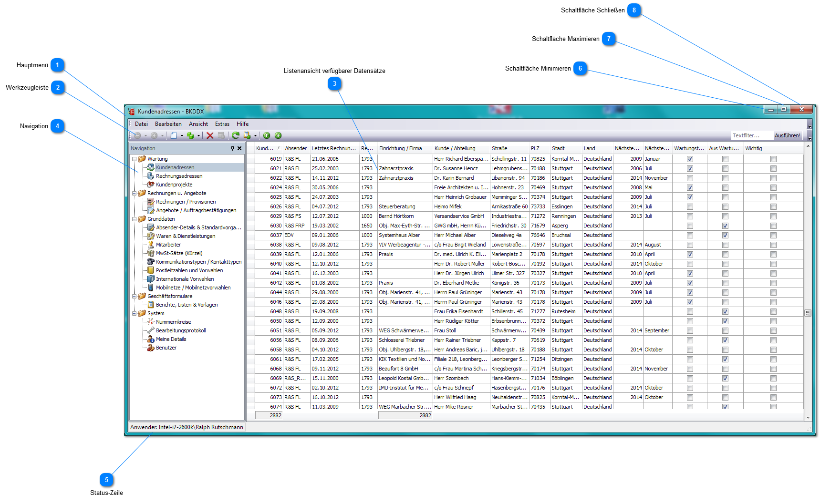Toggle Aus Wartu… checkbox in row 6056
Image resolution: width=820 pixels, height=504 pixels.
point(725,340)
